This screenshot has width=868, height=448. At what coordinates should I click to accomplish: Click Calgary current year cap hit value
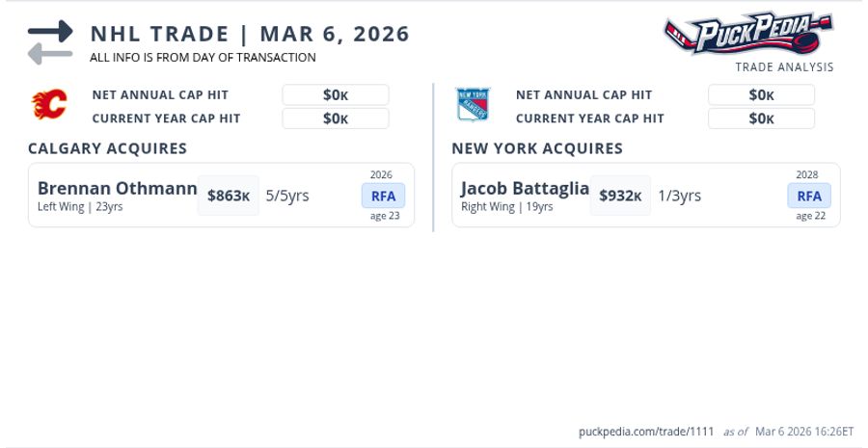pos(336,119)
